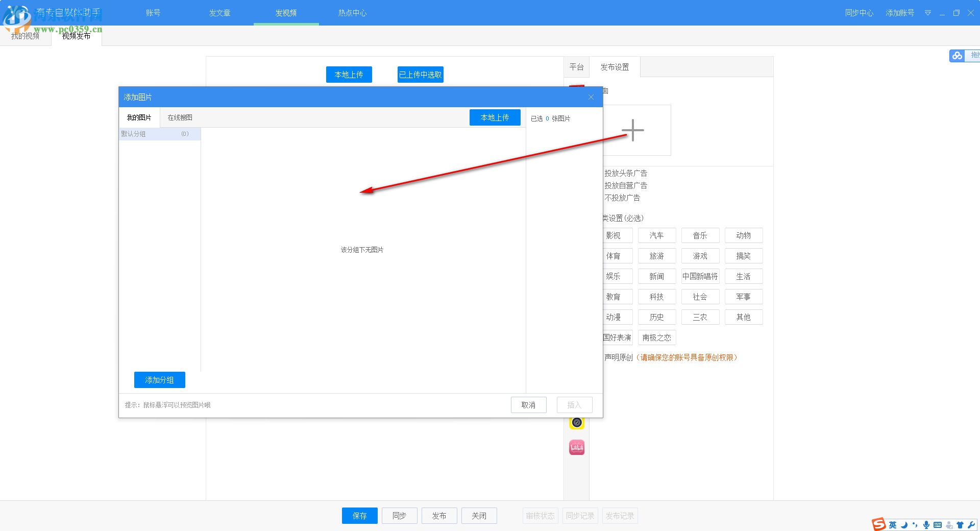Select the 游戏 category
Viewport: 980px width, 531px height.
point(700,256)
